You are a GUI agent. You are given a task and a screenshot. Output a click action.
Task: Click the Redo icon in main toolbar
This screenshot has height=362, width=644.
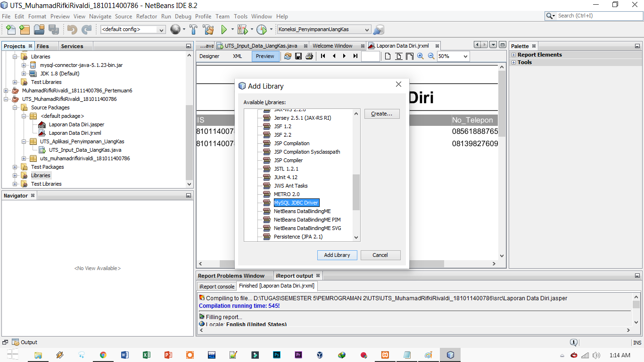click(x=87, y=29)
